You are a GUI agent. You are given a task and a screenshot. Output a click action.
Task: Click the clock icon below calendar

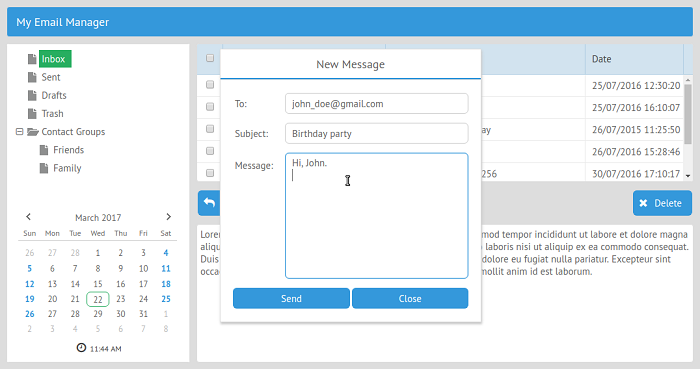coord(81,348)
